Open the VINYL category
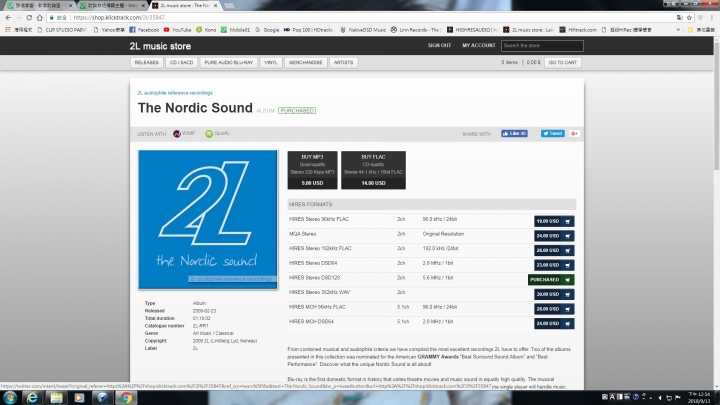 point(271,62)
